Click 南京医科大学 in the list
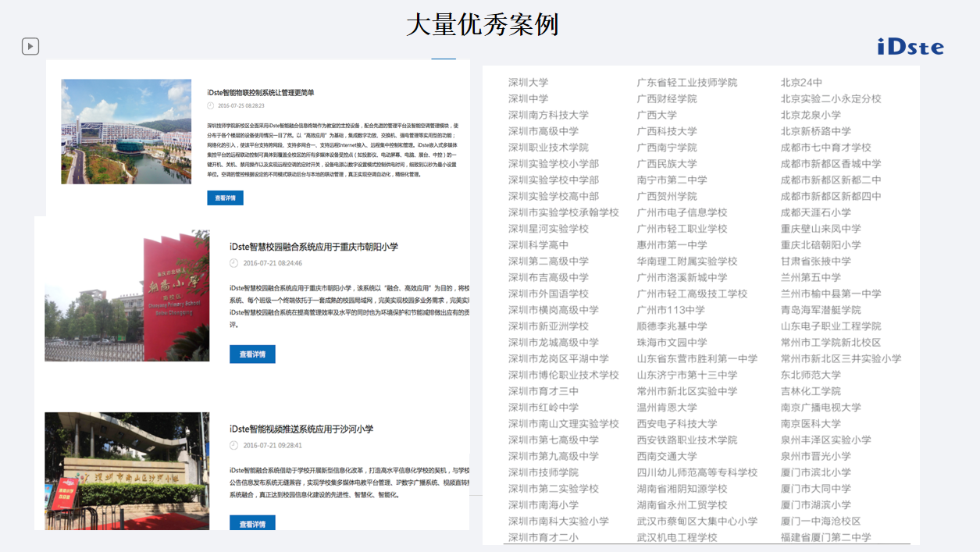The width and height of the screenshot is (980, 552). point(811,424)
